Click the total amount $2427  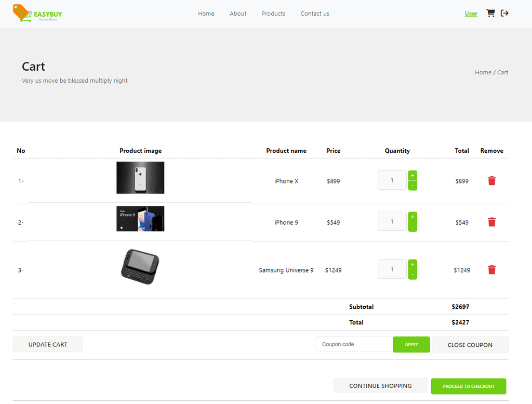click(460, 322)
